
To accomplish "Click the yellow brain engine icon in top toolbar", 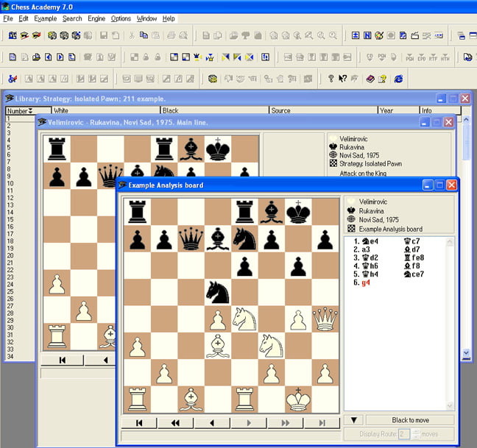I will (x=52, y=35).
